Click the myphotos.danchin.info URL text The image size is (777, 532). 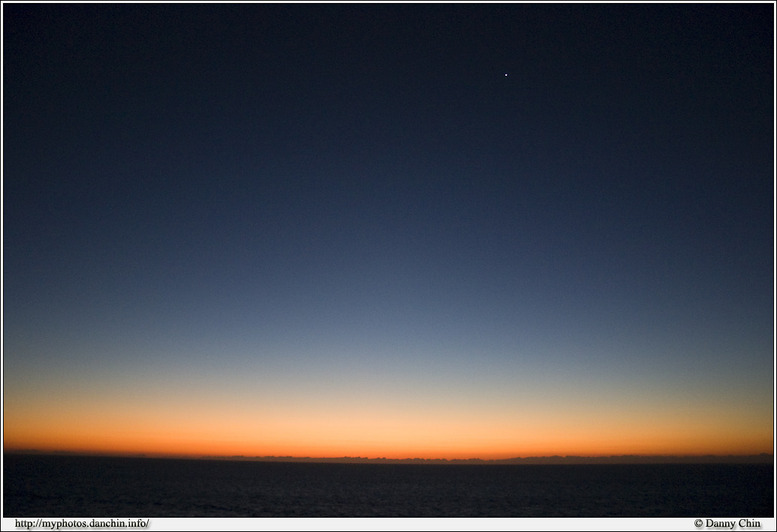pos(82,523)
